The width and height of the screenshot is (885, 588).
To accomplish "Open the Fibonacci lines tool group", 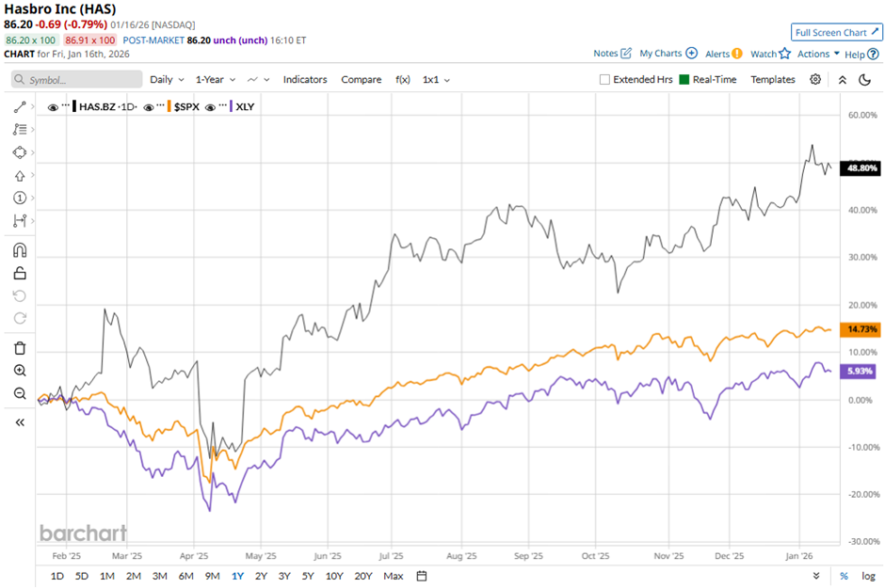I will (x=20, y=130).
